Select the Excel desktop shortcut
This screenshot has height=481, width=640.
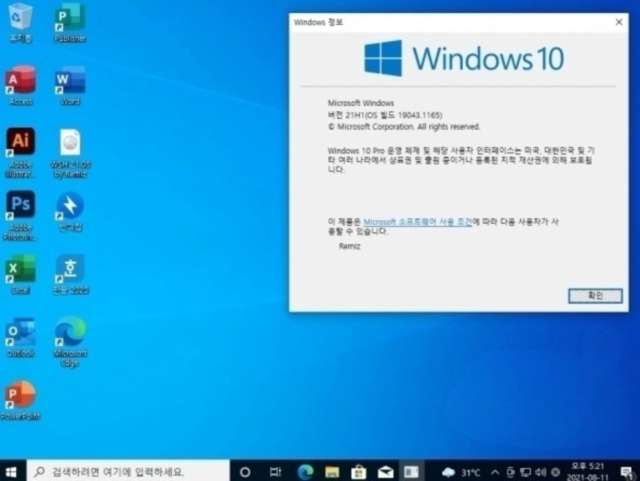coord(20,268)
